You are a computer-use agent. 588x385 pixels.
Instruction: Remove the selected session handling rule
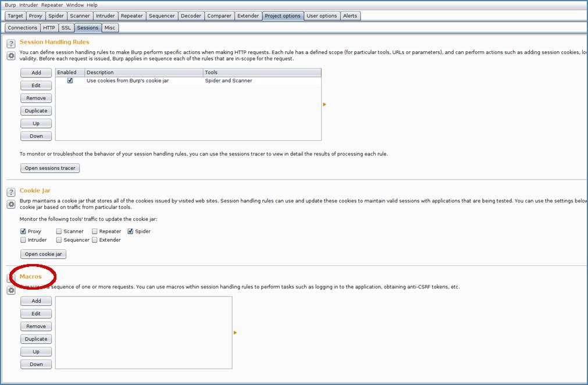click(x=36, y=98)
